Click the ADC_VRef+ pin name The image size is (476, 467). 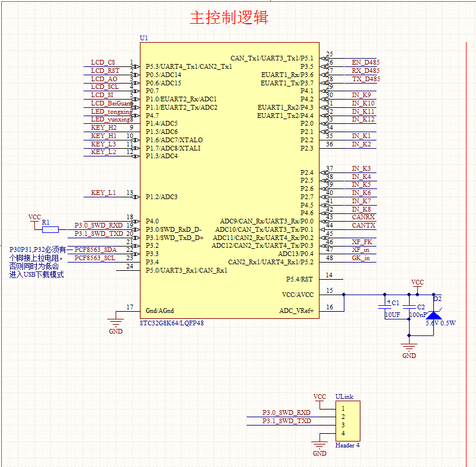point(296,311)
